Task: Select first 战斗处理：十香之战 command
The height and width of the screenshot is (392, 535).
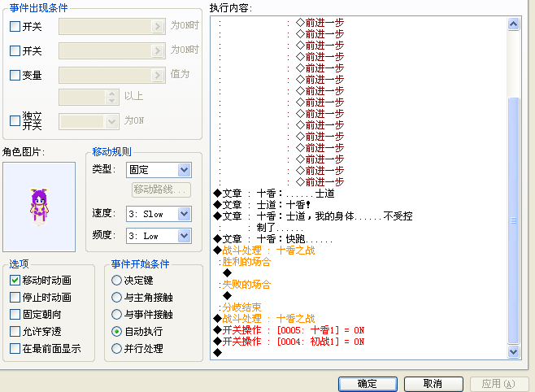Action: click(x=264, y=250)
